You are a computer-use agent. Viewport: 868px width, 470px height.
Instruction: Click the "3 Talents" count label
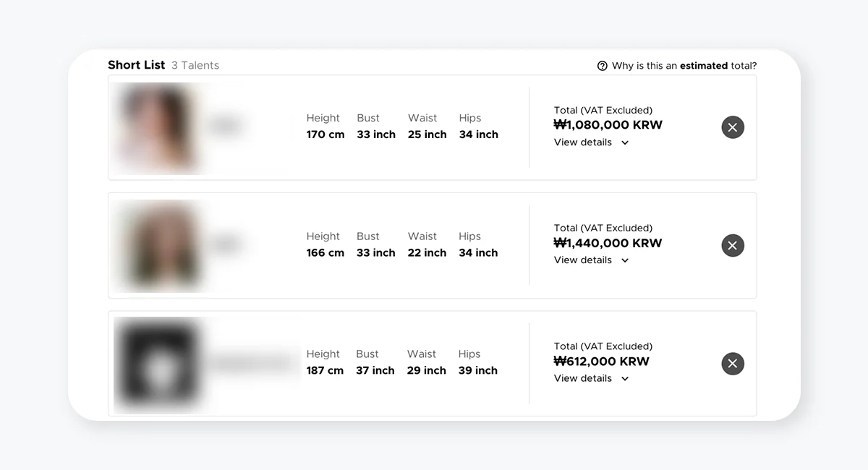tap(195, 66)
